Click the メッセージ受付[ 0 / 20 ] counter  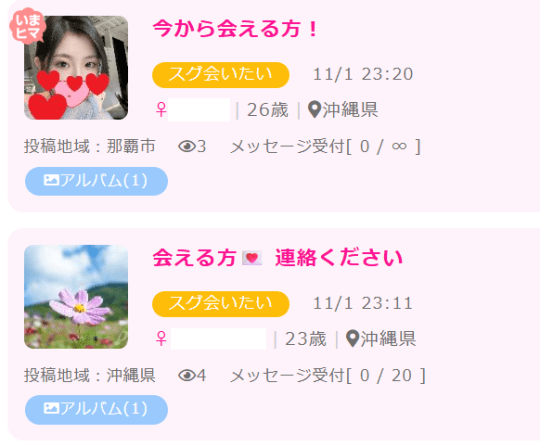(328, 375)
